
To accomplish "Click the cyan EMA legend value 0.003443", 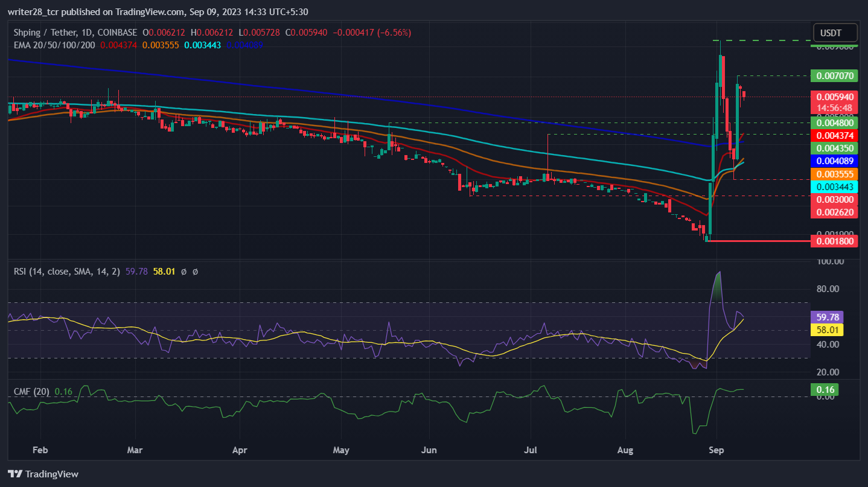I will tap(203, 45).
